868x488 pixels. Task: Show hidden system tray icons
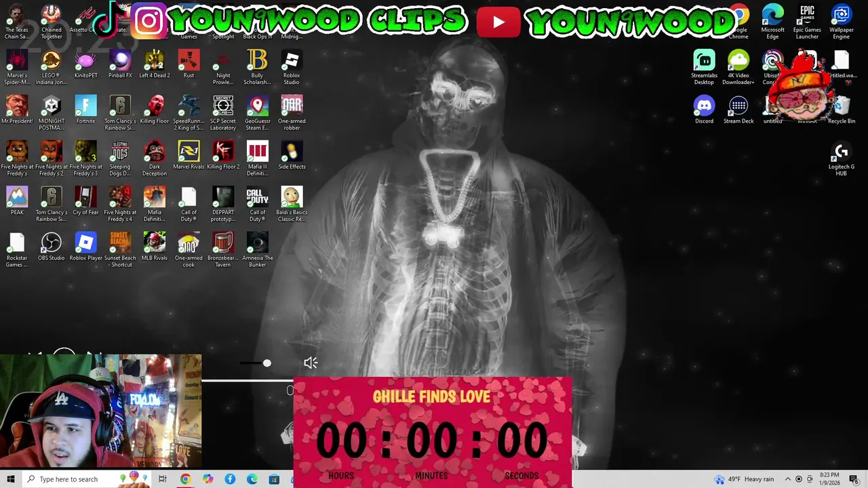[789, 479]
